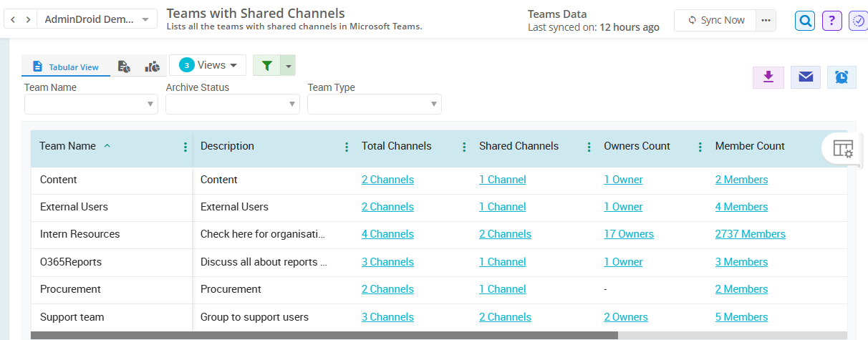Open Shared Channels column options menu
The image size is (868, 340).
[589, 147]
